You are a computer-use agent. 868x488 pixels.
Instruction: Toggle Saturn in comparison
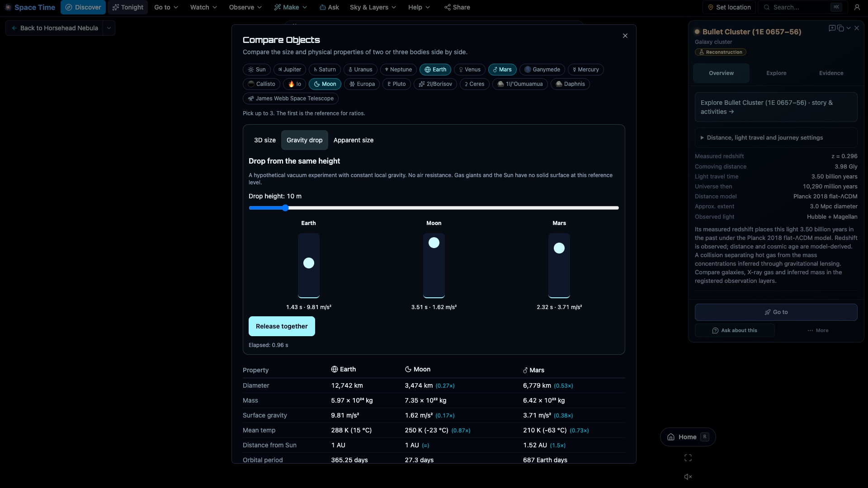click(x=325, y=70)
